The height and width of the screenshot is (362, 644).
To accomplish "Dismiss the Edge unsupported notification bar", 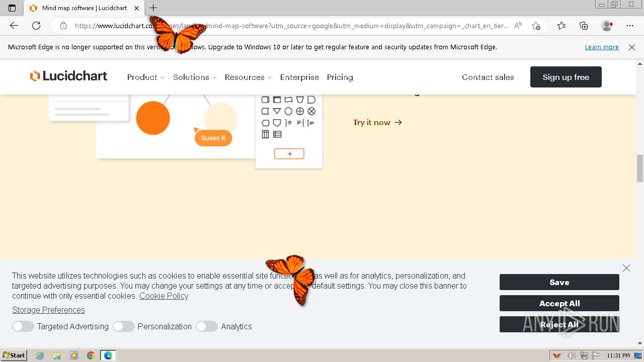I will point(632,47).
